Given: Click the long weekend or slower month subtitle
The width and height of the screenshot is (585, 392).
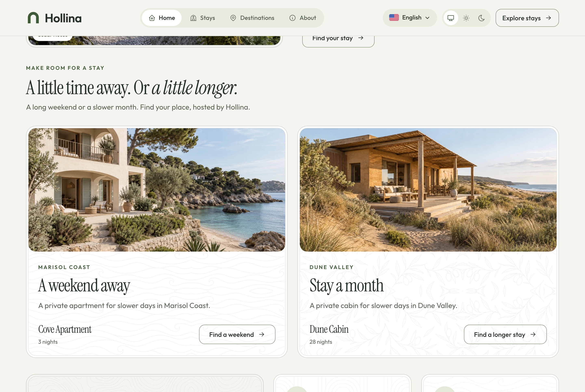Looking at the screenshot, I should (x=138, y=107).
